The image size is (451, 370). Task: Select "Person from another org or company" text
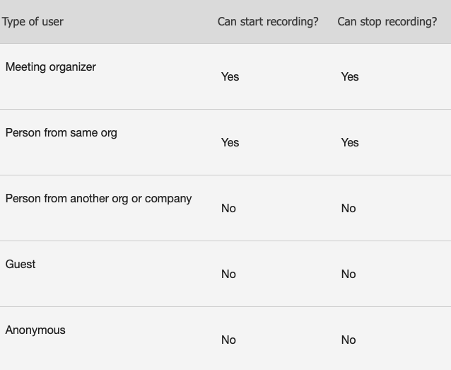pyautogui.click(x=99, y=199)
